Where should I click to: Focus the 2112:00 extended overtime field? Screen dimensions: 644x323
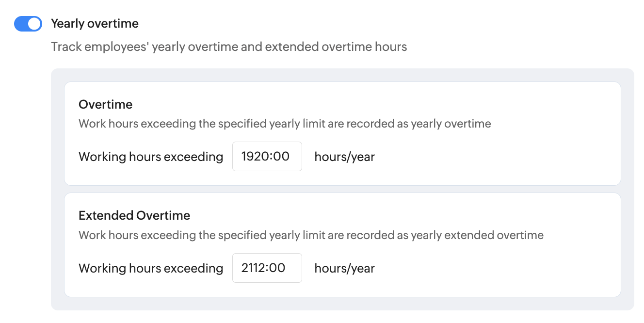point(267,268)
